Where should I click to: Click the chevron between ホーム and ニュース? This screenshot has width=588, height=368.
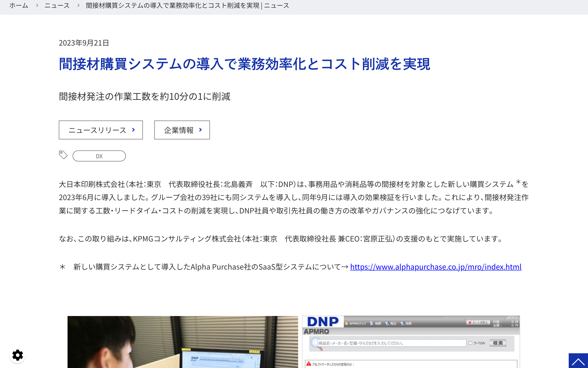[37, 5]
